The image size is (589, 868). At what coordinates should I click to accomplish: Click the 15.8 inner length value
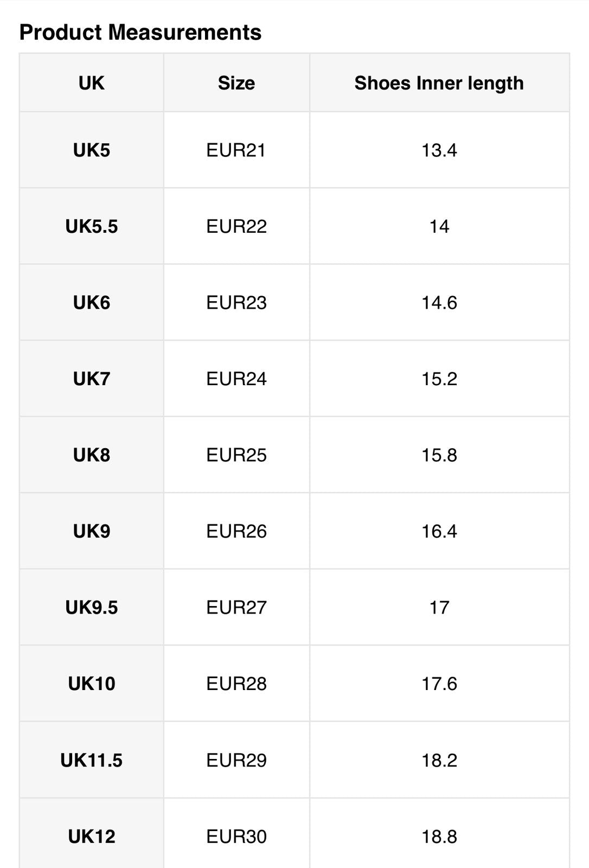pos(439,455)
